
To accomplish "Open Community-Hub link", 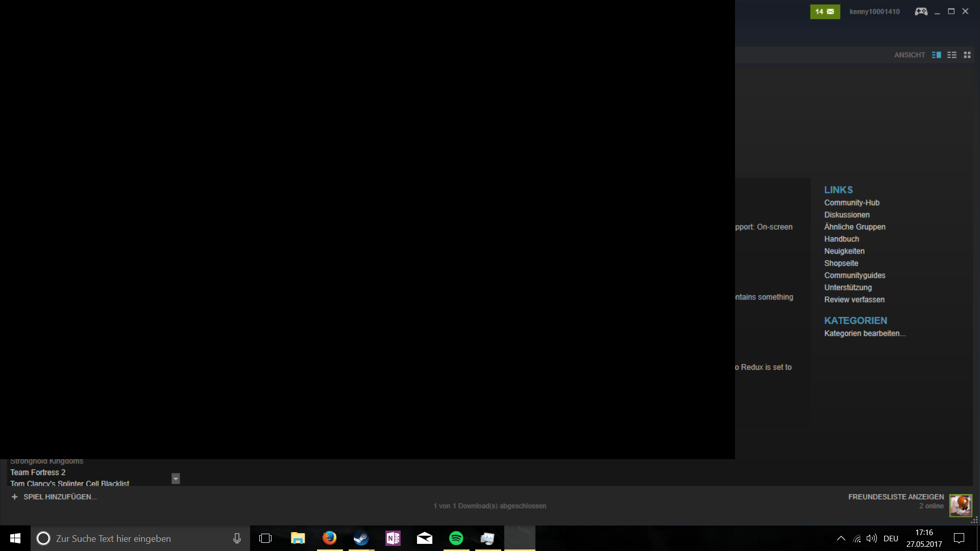I will (x=851, y=203).
